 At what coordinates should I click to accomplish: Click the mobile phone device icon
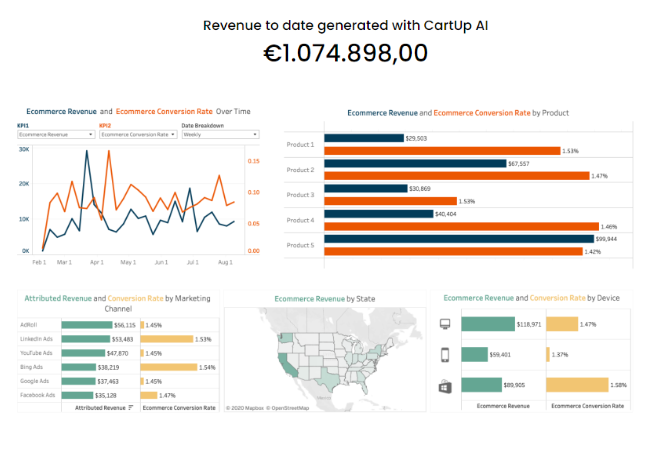click(x=445, y=355)
